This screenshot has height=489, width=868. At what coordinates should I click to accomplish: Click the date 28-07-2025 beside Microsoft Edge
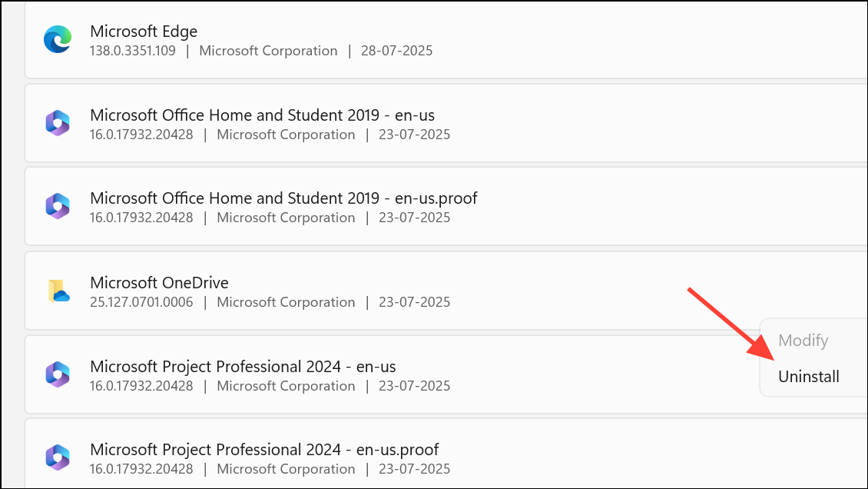pyautogui.click(x=396, y=51)
